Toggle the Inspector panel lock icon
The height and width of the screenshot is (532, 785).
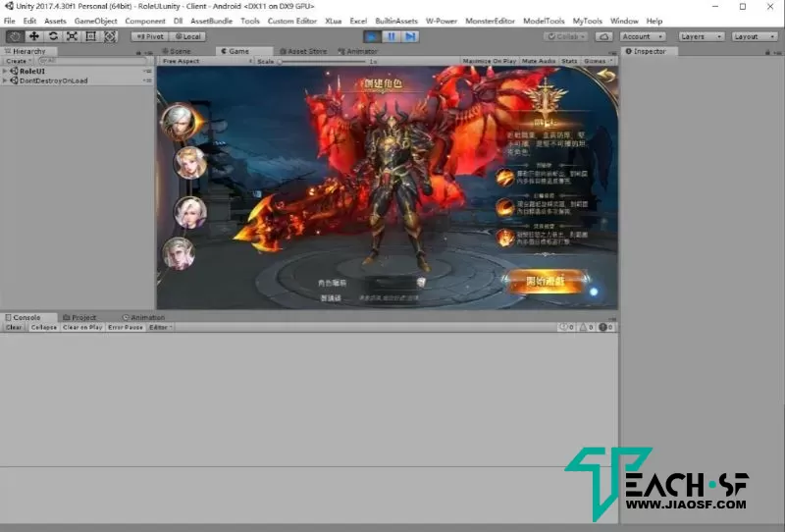[x=767, y=52]
